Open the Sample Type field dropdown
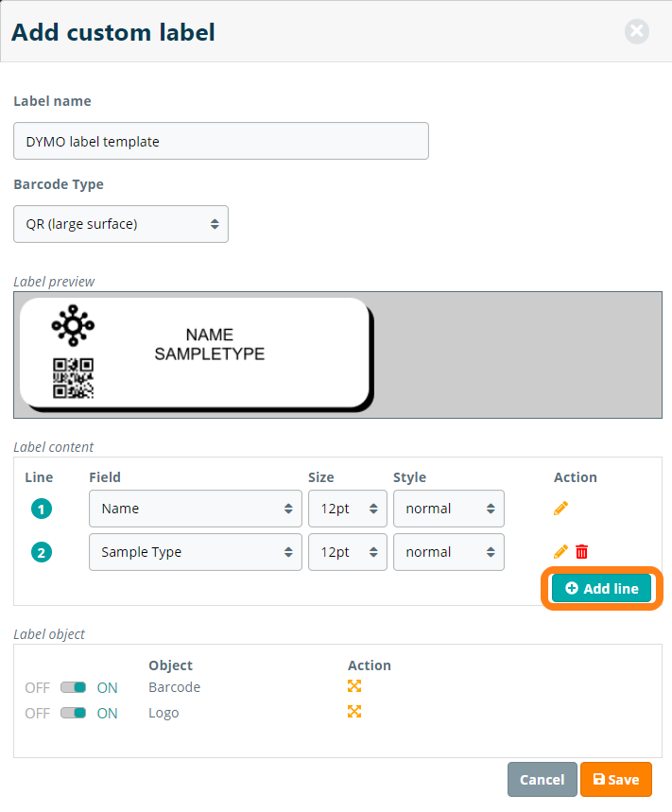672x812 pixels. click(x=196, y=552)
